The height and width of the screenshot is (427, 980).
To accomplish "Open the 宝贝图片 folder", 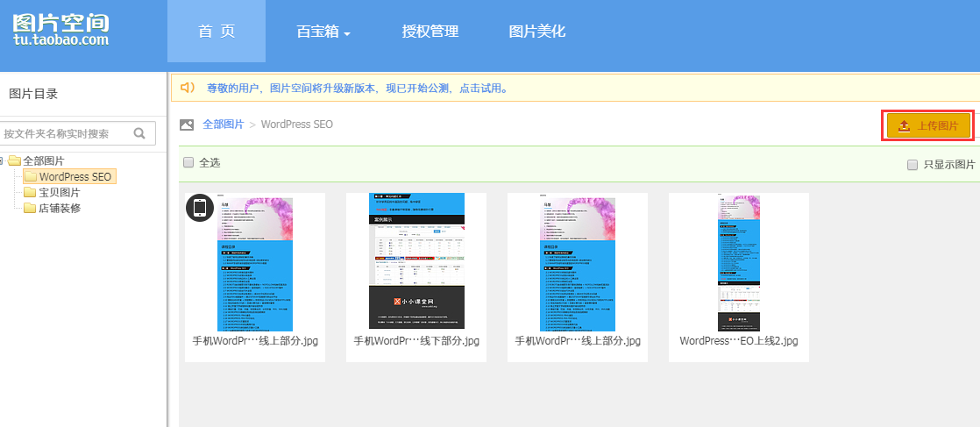I will pos(59,193).
